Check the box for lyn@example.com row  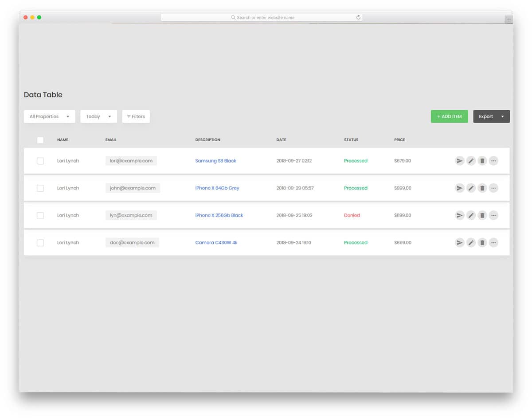pos(40,215)
